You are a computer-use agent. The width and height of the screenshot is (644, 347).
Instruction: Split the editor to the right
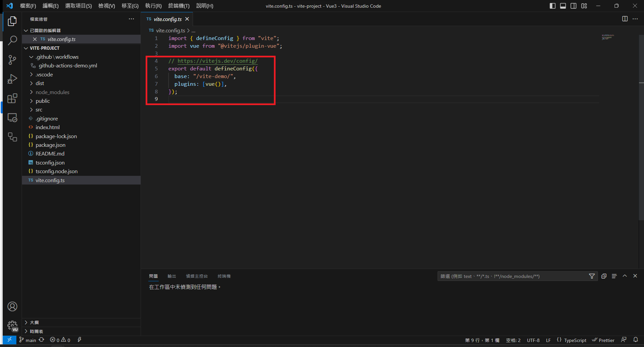pos(625,19)
